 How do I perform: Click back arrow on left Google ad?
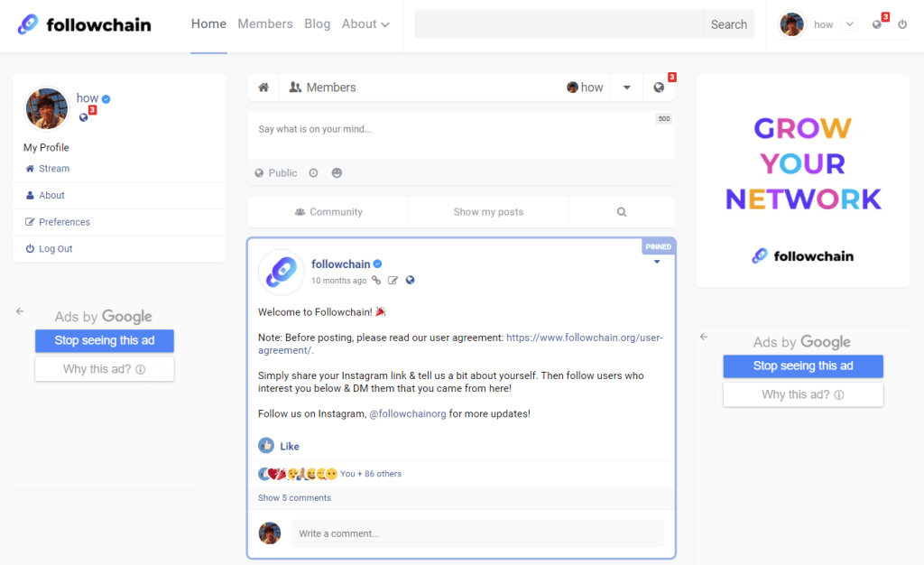(20, 311)
